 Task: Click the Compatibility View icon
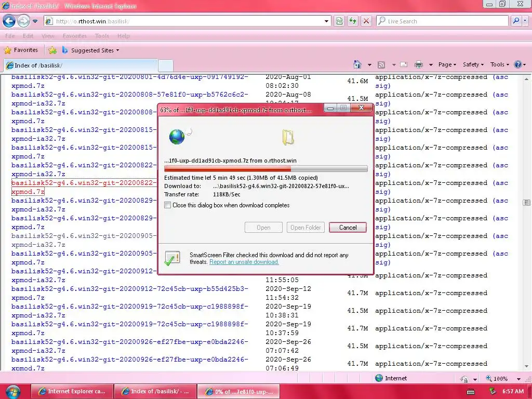[x=339, y=21]
